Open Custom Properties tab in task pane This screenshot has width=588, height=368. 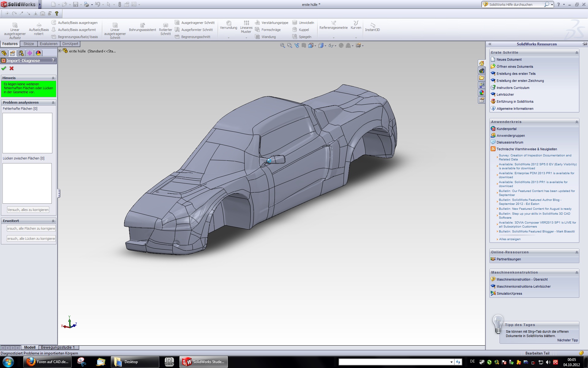click(x=481, y=100)
